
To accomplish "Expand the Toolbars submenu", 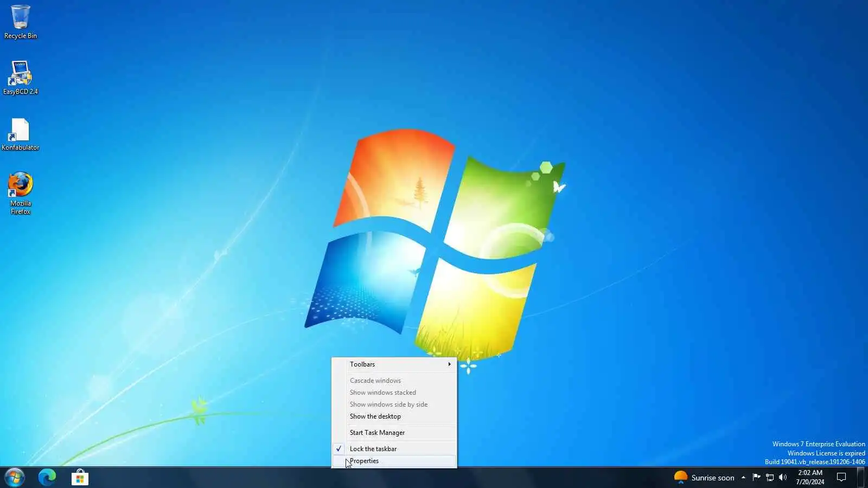I will [394, 364].
